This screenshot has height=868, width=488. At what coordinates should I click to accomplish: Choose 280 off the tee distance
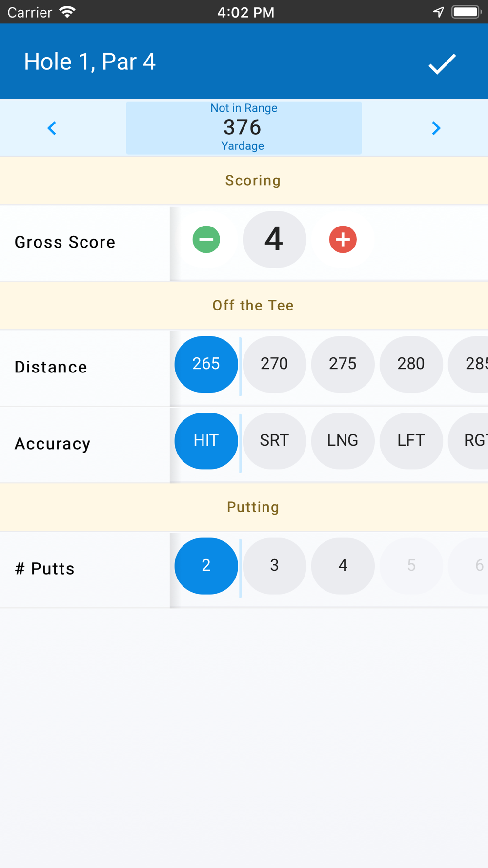[x=411, y=364]
